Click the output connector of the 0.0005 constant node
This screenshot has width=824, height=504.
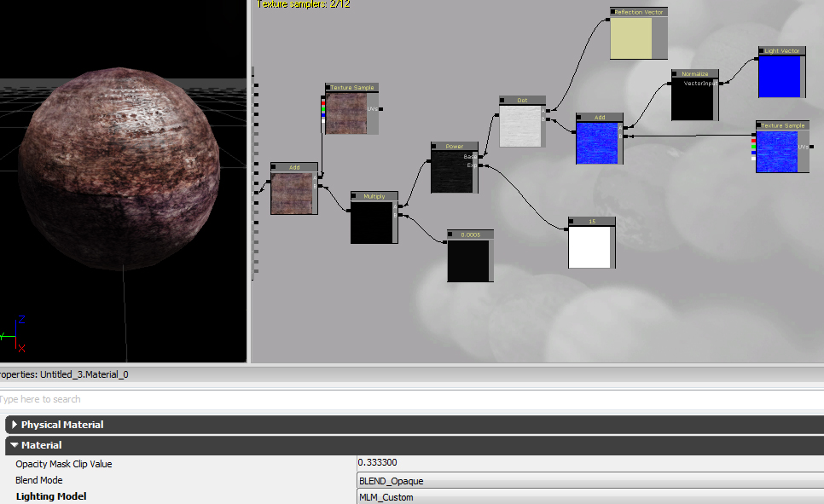pos(445,242)
